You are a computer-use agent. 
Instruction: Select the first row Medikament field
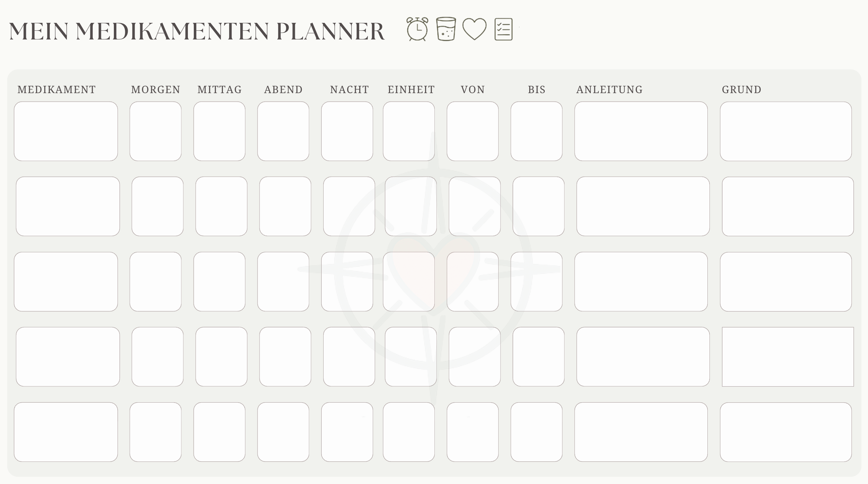click(66, 131)
